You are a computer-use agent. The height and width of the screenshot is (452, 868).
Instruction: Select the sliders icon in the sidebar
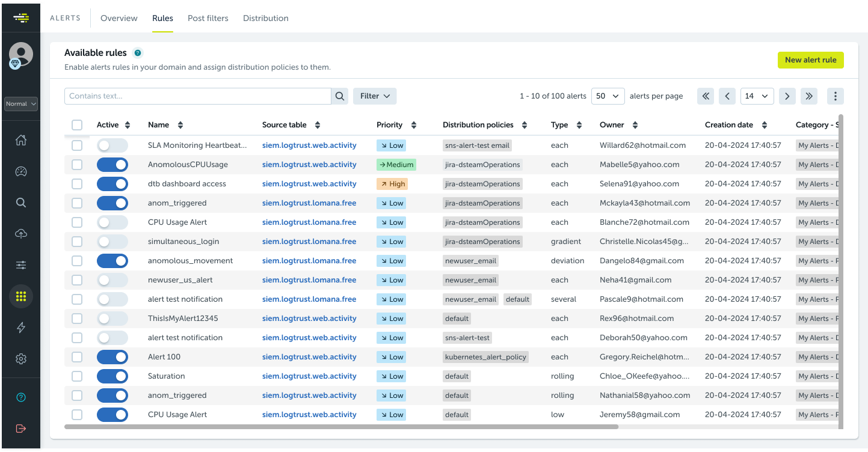tap(21, 264)
